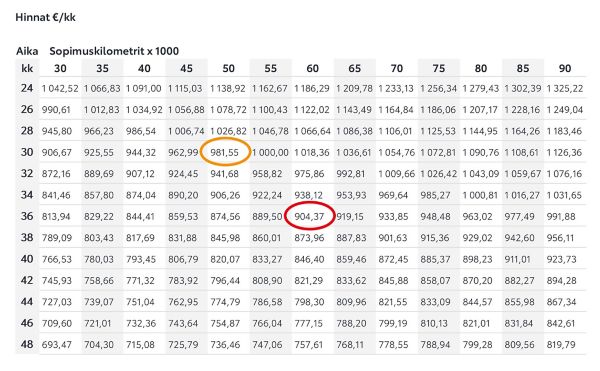Click the 36 month row label
The height and width of the screenshot is (371, 600).
coord(27,216)
